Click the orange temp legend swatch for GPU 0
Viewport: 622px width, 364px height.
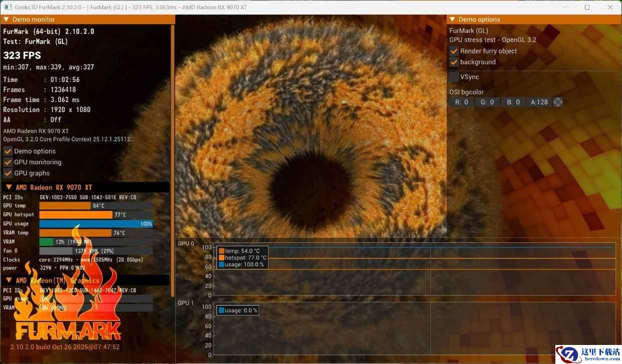point(221,251)
